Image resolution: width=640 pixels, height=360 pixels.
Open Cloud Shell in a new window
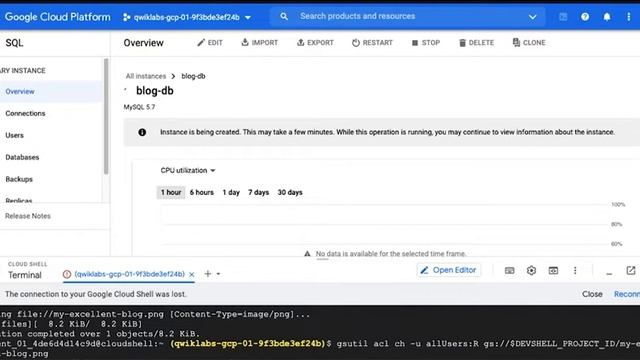631,271
